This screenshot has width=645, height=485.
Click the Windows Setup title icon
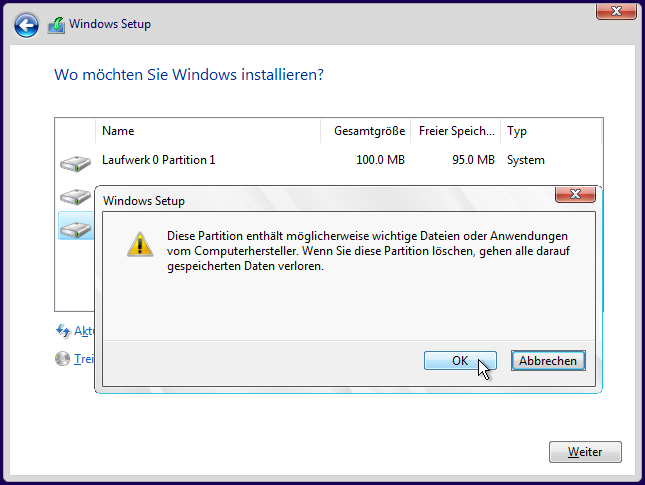56,25
